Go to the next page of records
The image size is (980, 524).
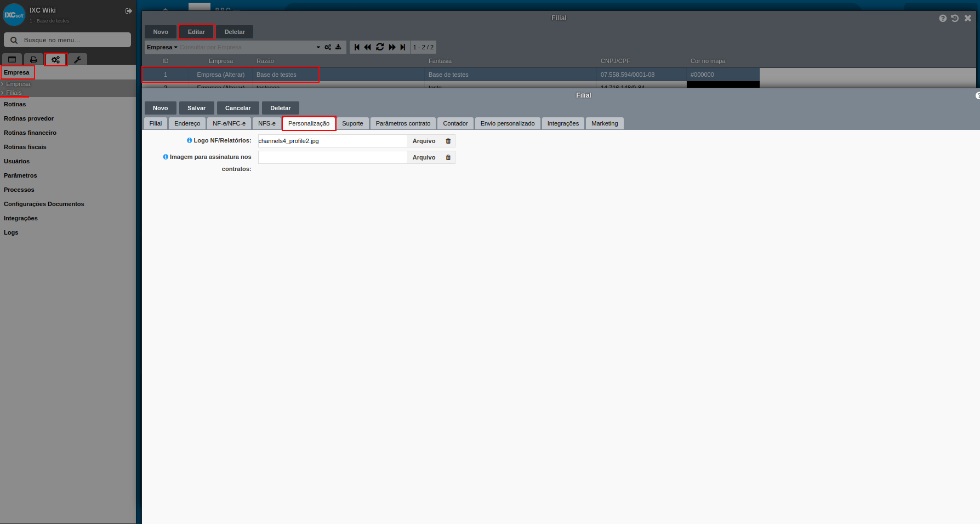(x=392, y=47)
